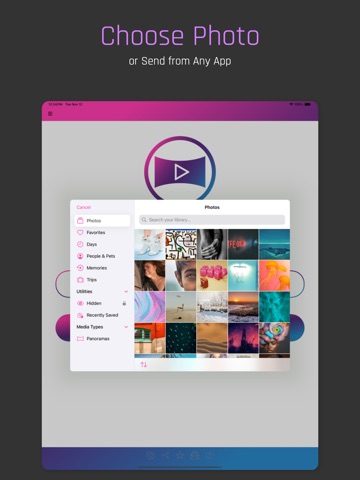Viewport: 360px width, 480px height.
Task: Select the woman with dark hair photo
Action: (150, 276)
